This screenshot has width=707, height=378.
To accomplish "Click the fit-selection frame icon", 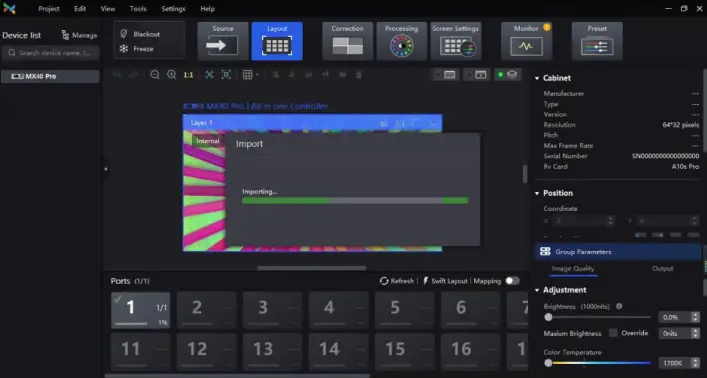I will (x=226, y=75).
